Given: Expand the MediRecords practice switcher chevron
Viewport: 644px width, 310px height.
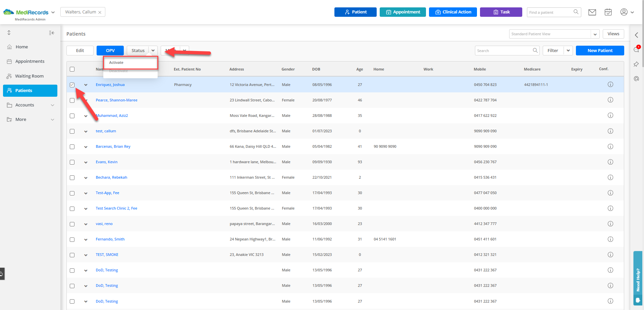Looking at the screenshot, I should click(53, 12).
